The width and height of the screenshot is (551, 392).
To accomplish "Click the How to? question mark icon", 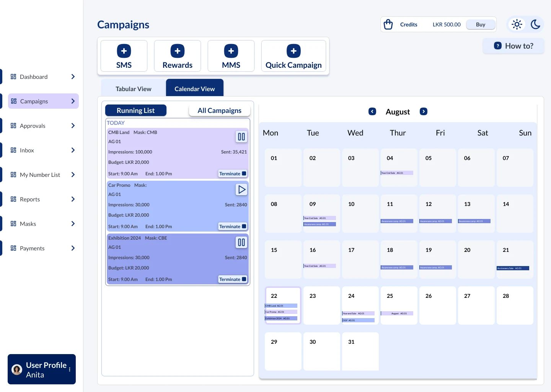I will pyautogui.click(x=498, y=46).
